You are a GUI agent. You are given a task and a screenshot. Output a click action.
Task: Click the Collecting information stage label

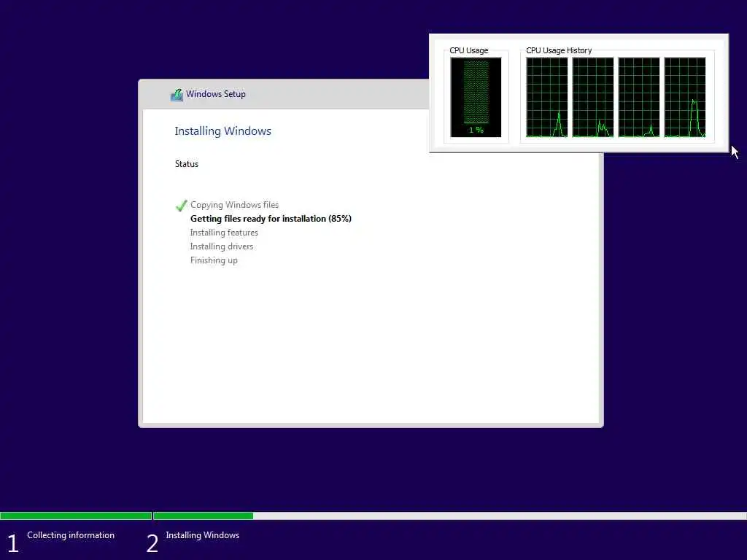tap(71, 535)
